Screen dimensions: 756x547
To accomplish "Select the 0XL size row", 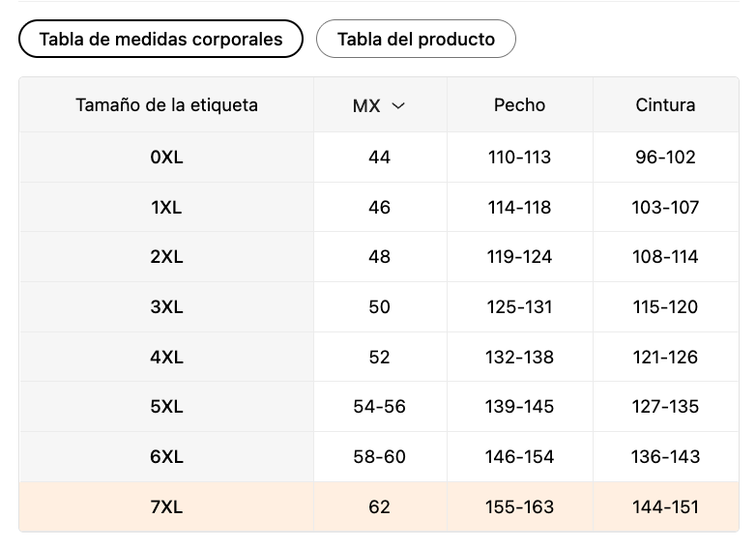I will point(379,158).
